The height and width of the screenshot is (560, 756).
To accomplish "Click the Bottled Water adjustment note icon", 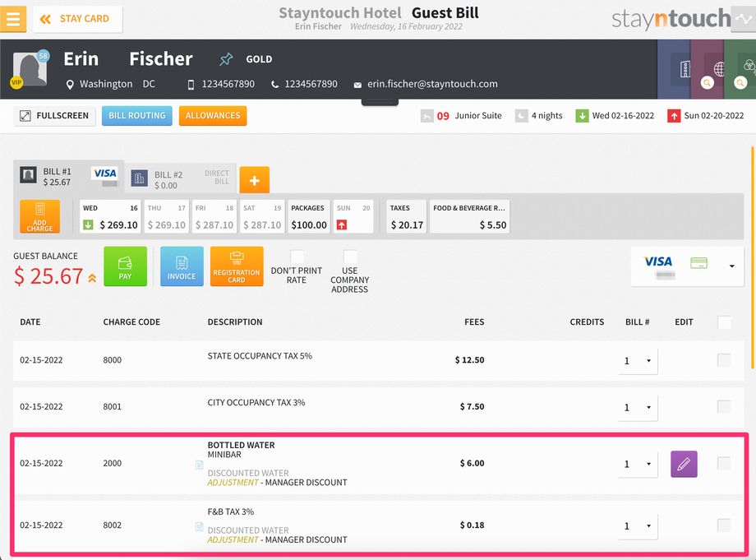I will [x=199, y=465].
